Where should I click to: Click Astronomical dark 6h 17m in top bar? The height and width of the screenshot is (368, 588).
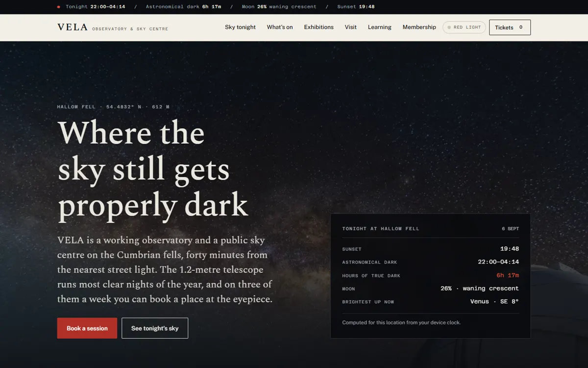coord(183,7)
